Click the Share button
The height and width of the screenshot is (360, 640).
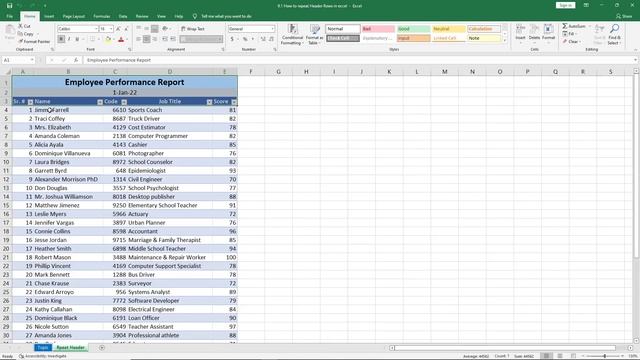pos(624,16)
